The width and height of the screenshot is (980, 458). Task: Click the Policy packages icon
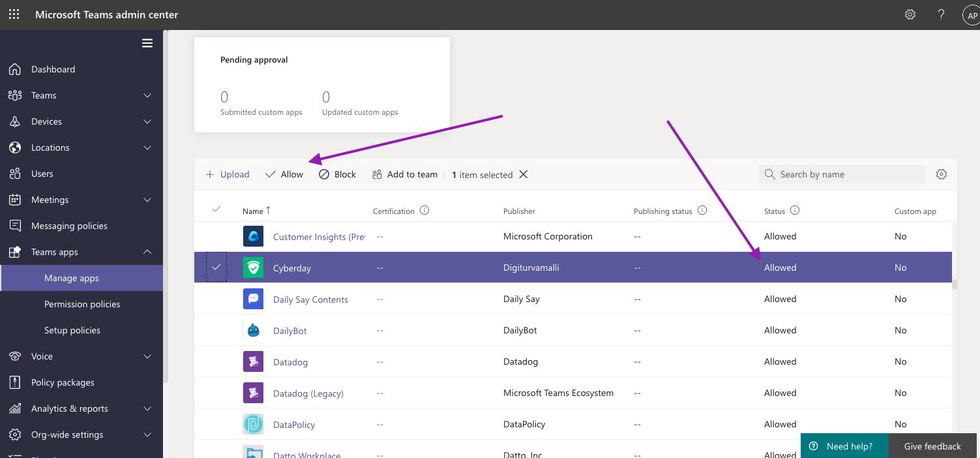(x=15, y=382)
